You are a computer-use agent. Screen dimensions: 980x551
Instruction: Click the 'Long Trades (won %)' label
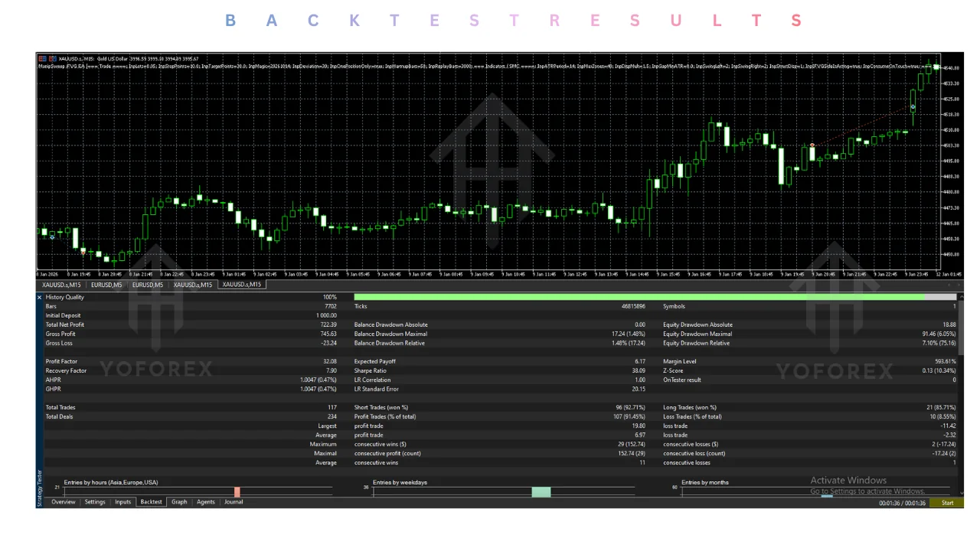(x=690, y=407)
